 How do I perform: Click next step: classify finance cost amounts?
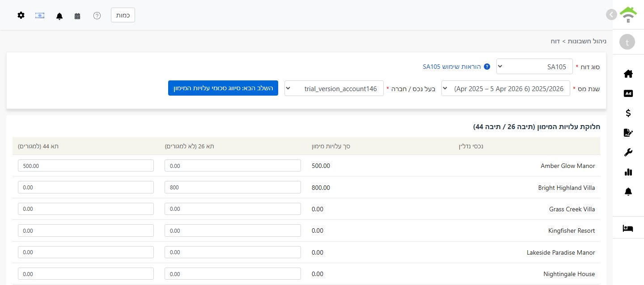coord(223,88)
